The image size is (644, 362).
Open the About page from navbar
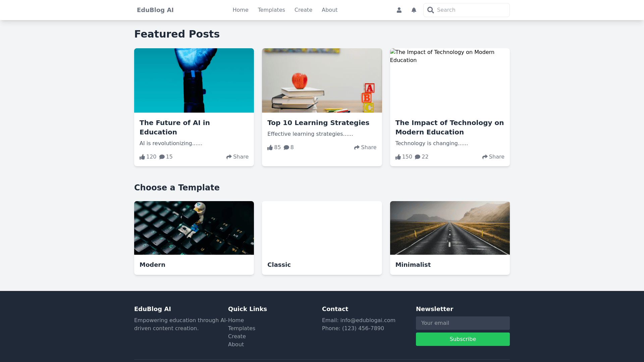coord(329,10)
